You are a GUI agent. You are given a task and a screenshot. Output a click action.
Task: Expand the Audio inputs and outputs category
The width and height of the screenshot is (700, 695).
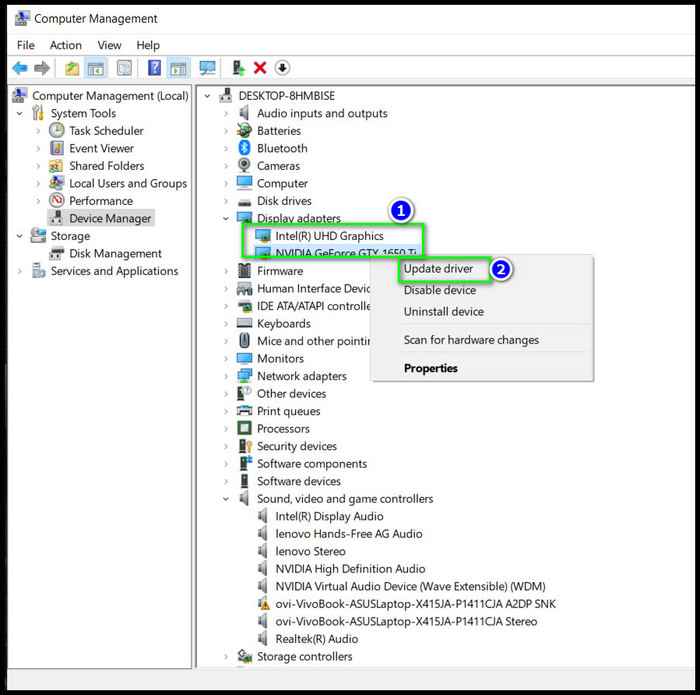[x=226, y=113]
